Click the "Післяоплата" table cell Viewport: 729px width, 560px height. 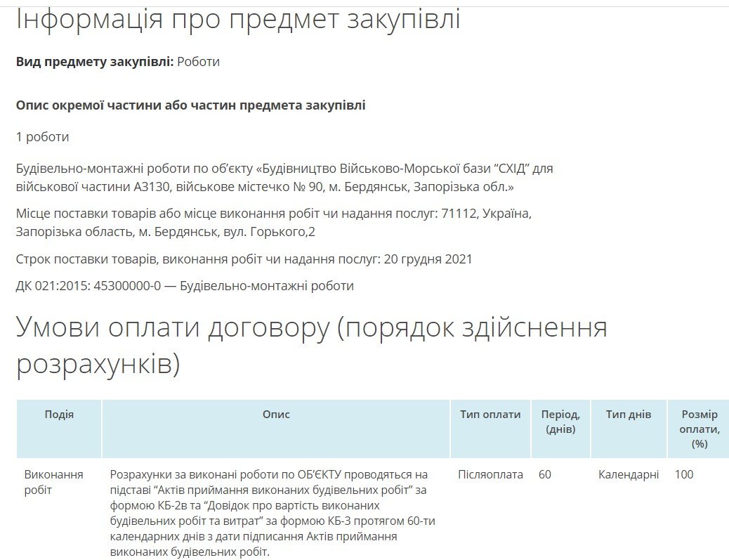point(490,475)
